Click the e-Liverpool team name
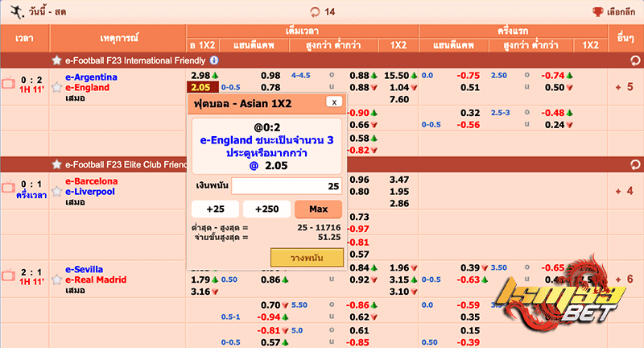 tap(90, 192)
